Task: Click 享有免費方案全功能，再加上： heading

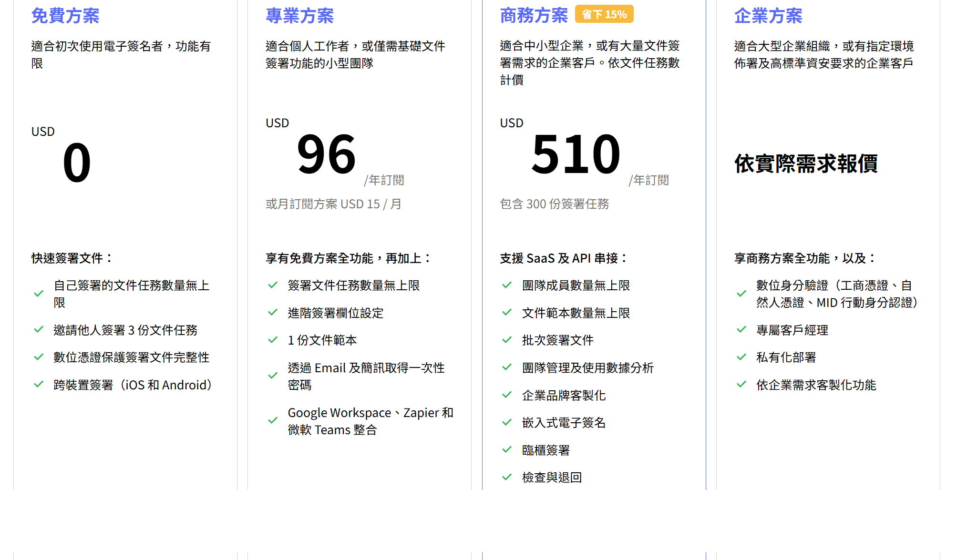Action: (349, 258)
